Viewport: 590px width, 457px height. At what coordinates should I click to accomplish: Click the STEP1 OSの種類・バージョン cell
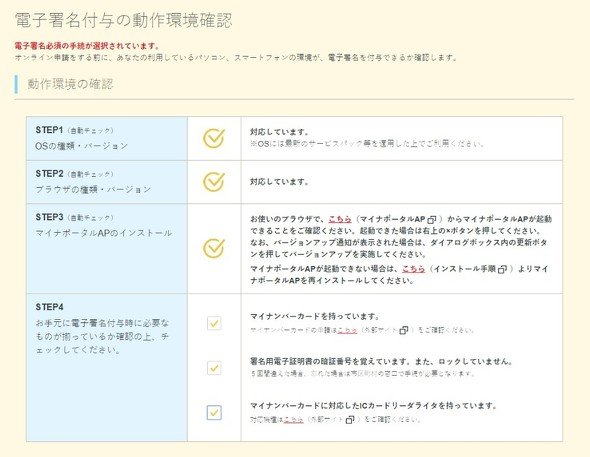click(x=107, y=138)
